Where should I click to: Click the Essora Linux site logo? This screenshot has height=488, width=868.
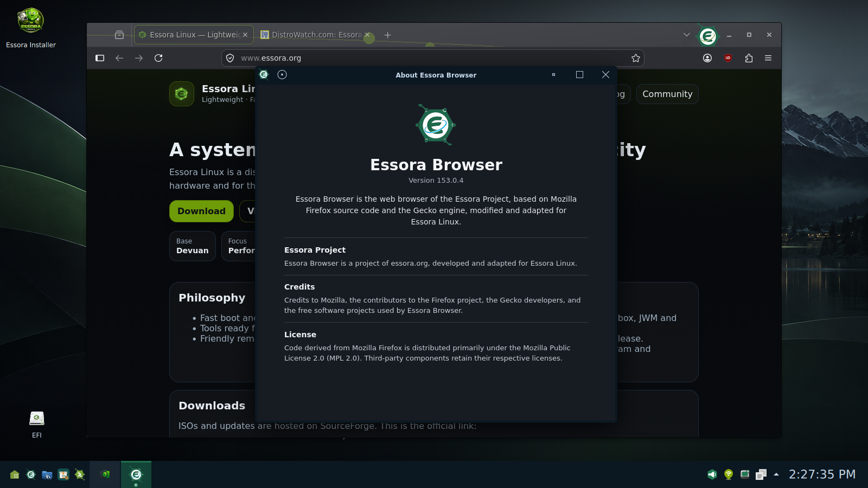(x=182, y=94)
